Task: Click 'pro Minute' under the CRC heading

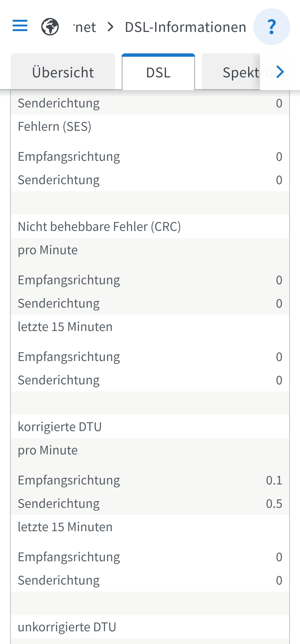Action: (x=48, y=250)
